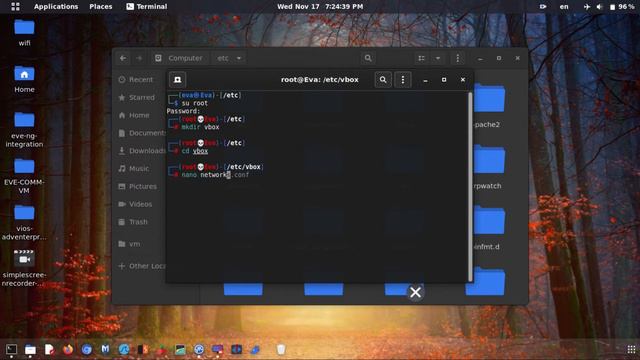
Task: Launch Terminal from the dock
Action: (x=11, y=349)
